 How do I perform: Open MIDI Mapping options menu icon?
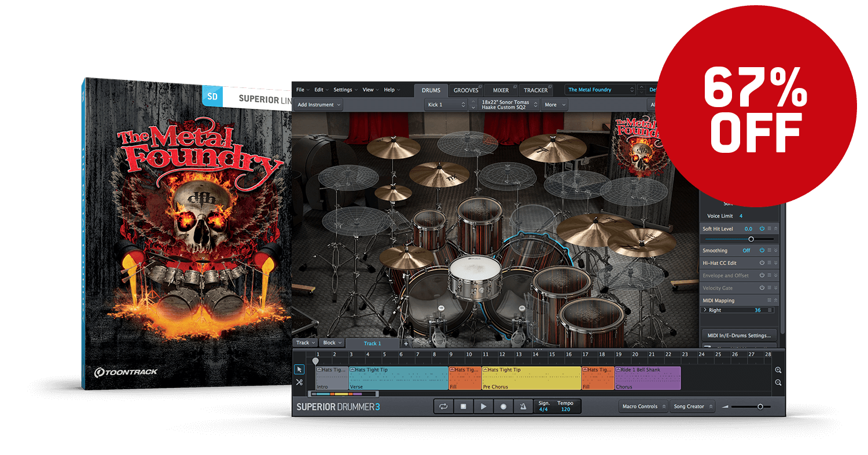tap(769, 300)
